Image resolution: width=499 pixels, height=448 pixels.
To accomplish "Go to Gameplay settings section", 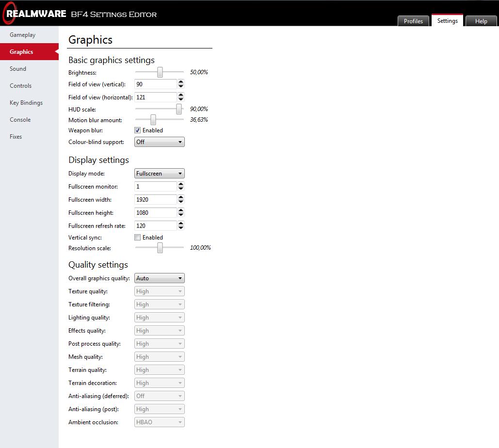I will pyautogui.click(x=29, y=35).
